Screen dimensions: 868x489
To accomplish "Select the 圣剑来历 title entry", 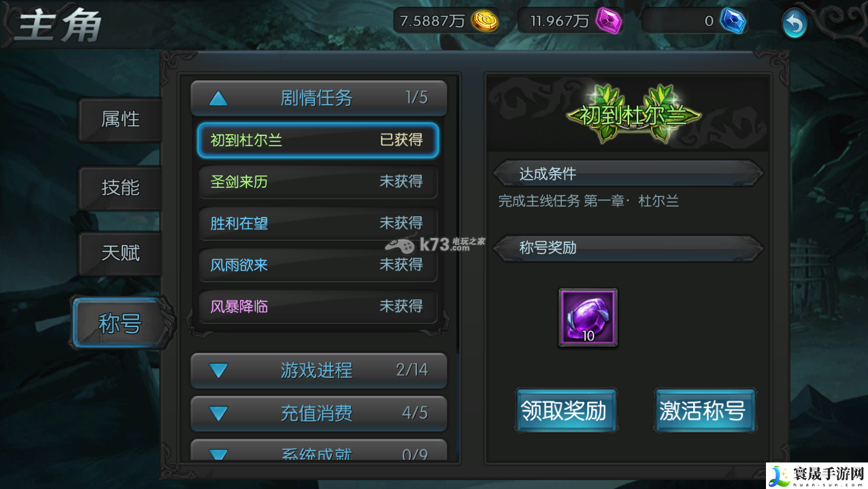I will click(x=318, y=182).
